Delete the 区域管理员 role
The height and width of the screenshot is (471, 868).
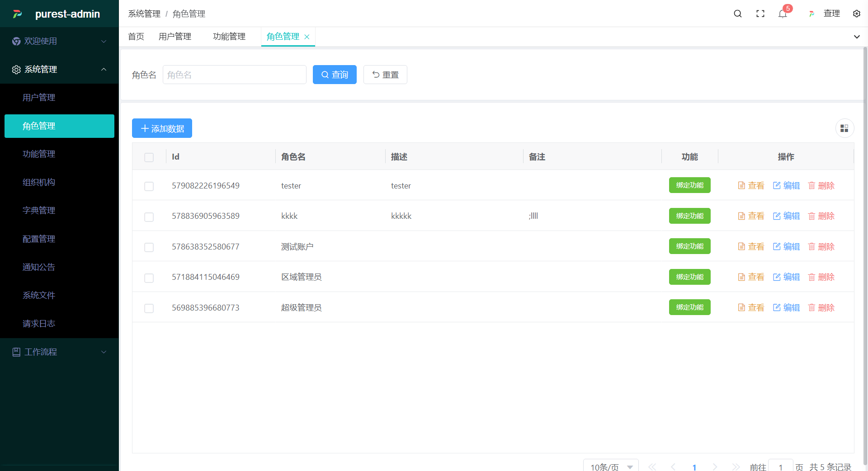point(821,277)
